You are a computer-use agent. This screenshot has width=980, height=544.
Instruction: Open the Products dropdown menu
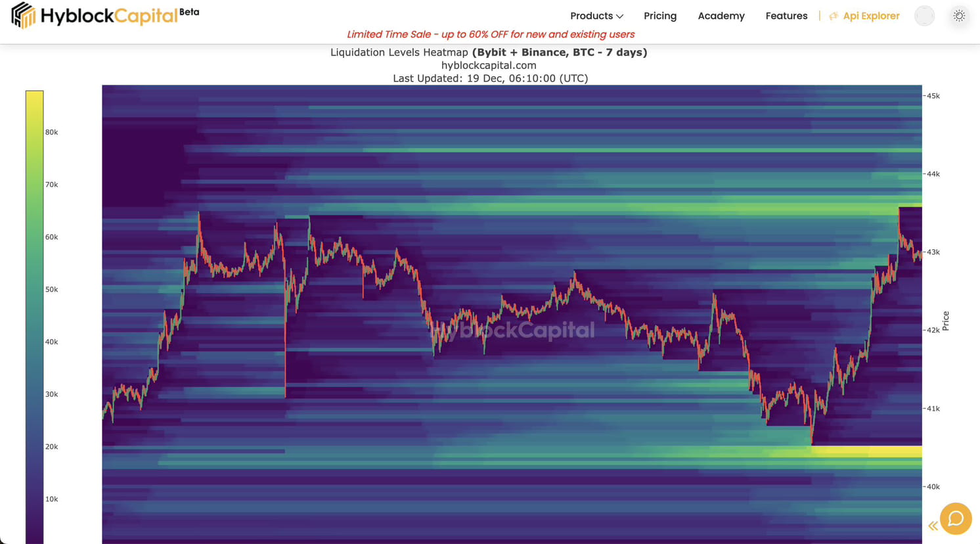tap(596, 16)
